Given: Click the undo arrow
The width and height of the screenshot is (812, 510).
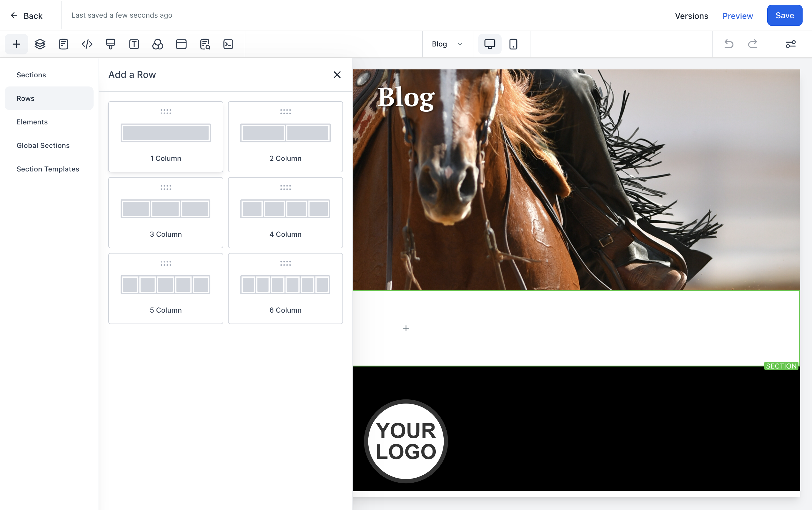Looking at the screenshot, I should (x=729, y=44).
